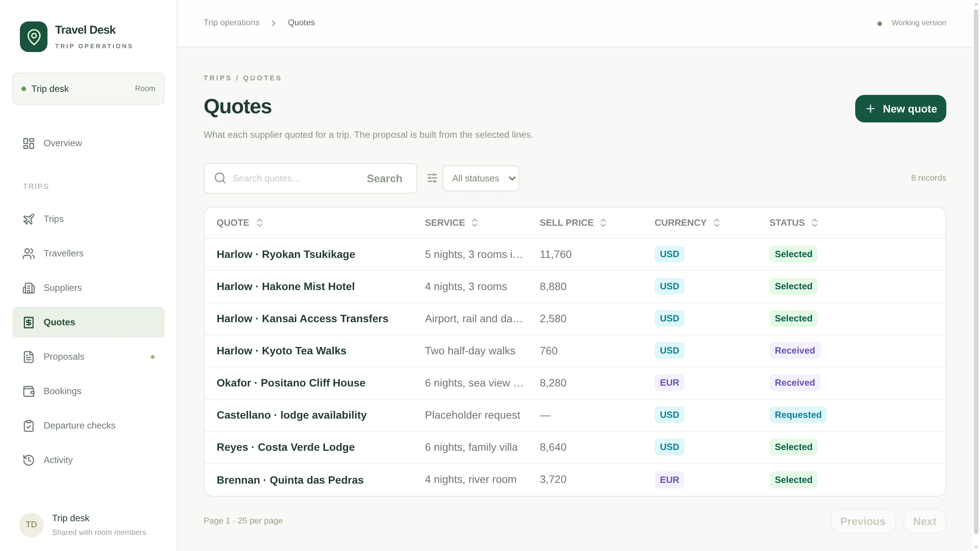The image size is (980, 551).
Task: Click the New quote button
Action: [900, 109]
